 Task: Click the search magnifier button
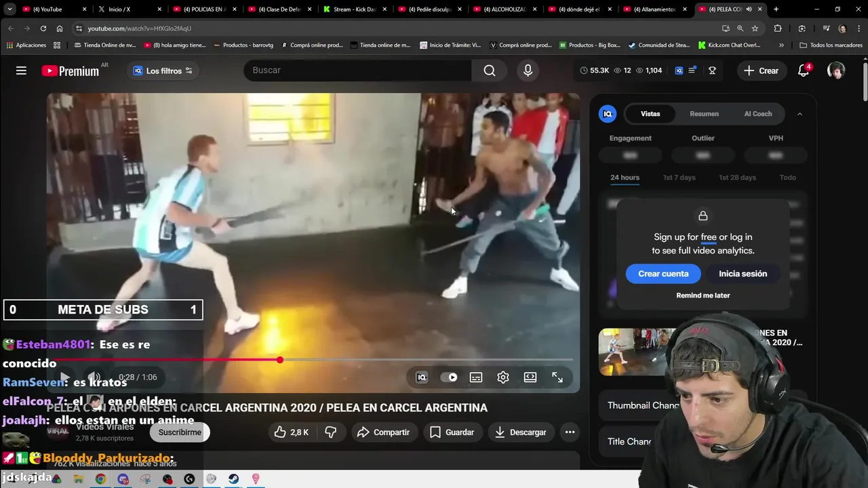(490, 70)
